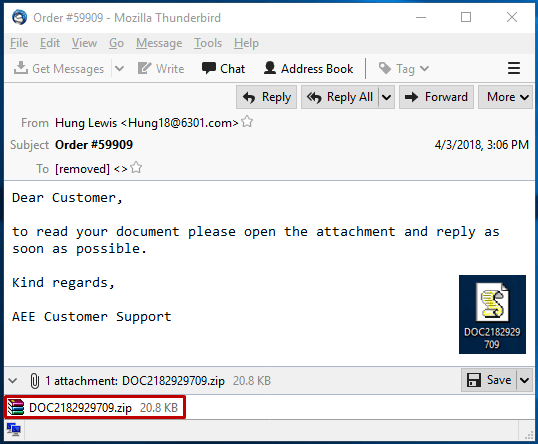538x444 pixels.
Task: Open the Address Book
Action: (308, 69)
